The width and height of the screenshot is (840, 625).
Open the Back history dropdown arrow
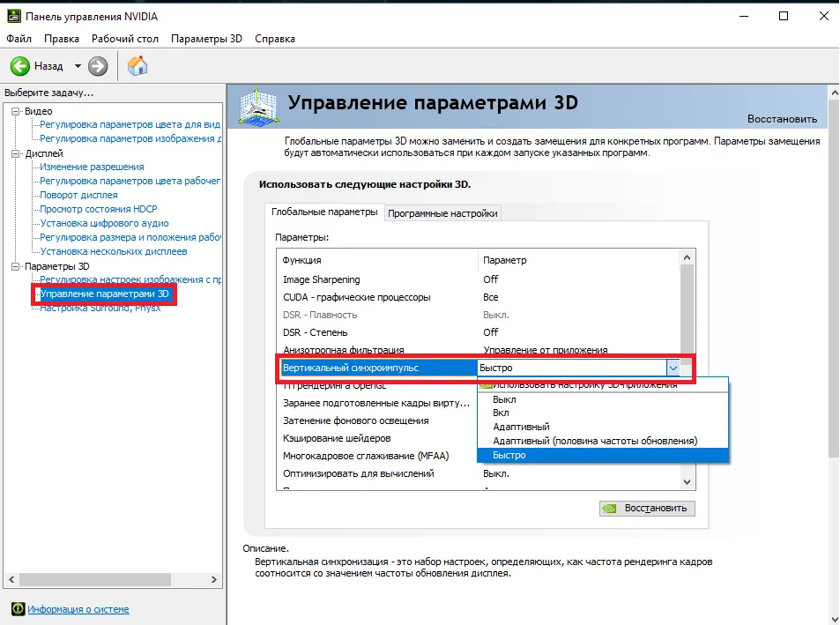click(x=78, y=66)
